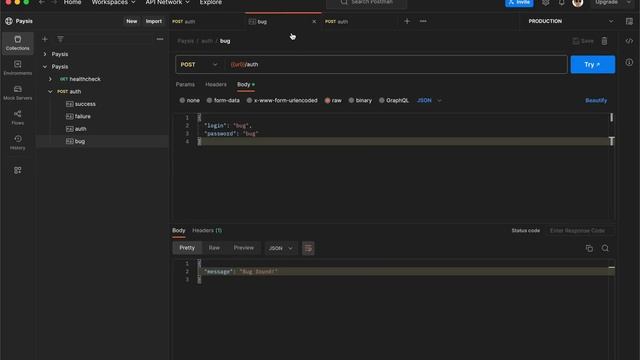Toggle the line wrap icon in response
Image resolution: width=640 pixels, height=360 pixels.
pyautogui.click(x=308, y=248)
